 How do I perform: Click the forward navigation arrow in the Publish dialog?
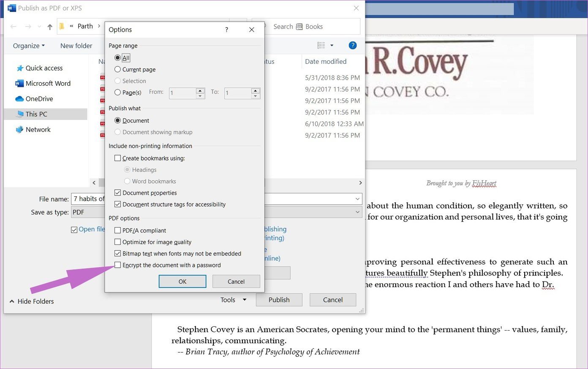[28, 27]
